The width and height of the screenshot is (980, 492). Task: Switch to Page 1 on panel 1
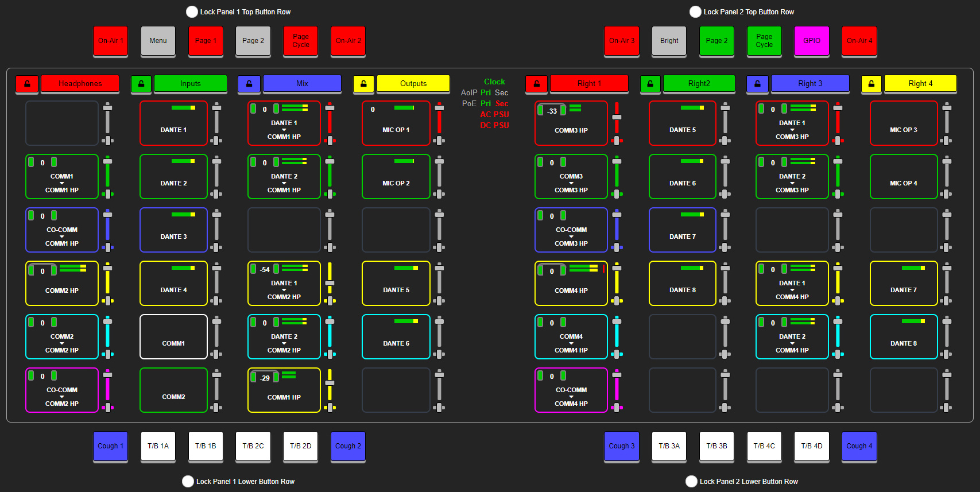pos(206,41)
